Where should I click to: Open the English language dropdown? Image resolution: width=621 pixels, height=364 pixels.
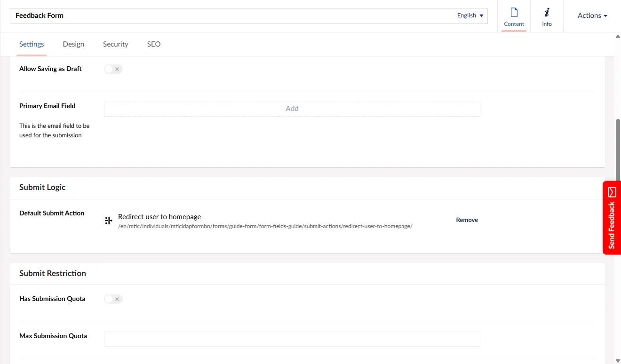pyautogui.click(x=470, y=16)
